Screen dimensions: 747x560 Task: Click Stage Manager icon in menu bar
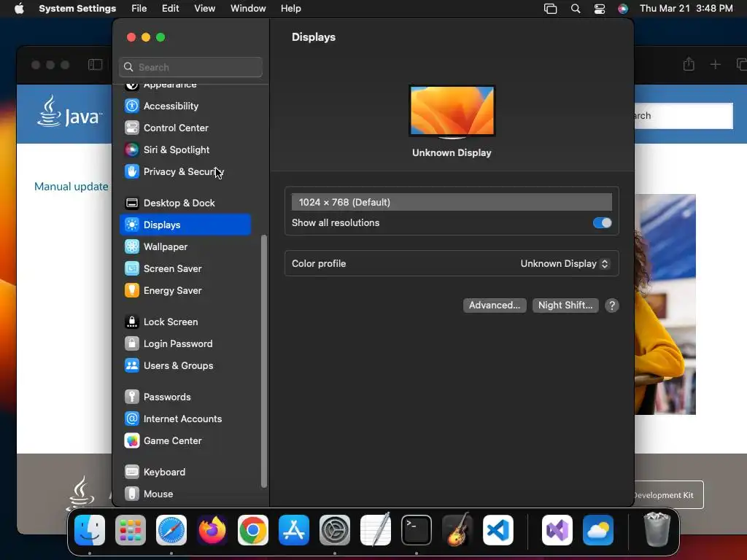pyautogui.click(x=550, y=9)
